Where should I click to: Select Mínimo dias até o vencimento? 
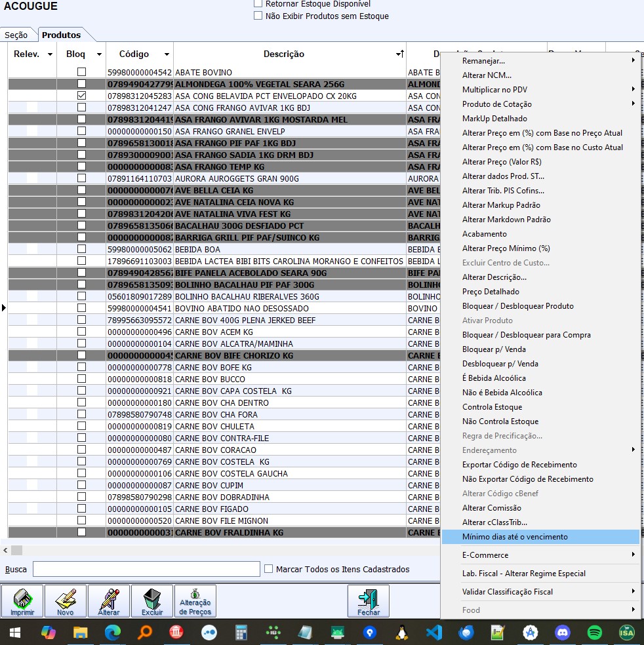point(515,537)
